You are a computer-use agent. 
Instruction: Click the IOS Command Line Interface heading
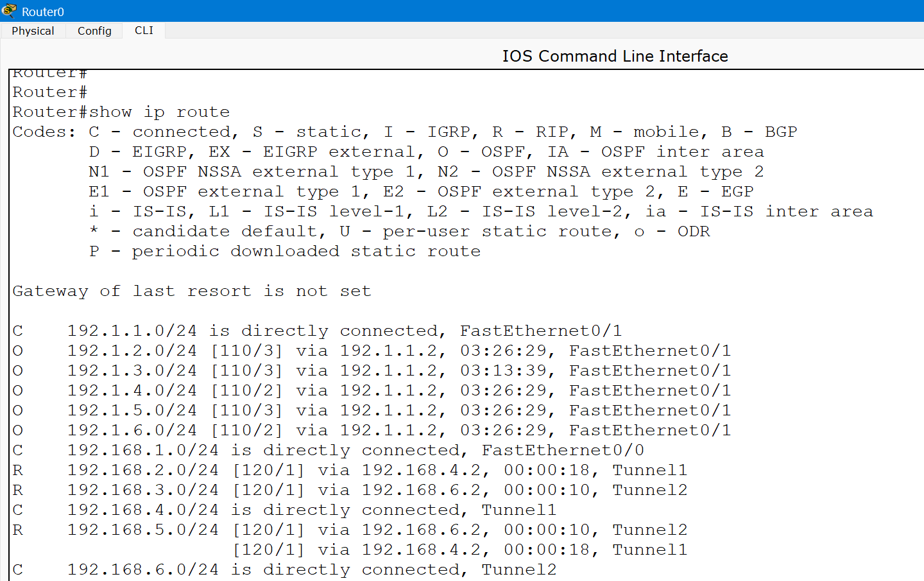point(615,56)
